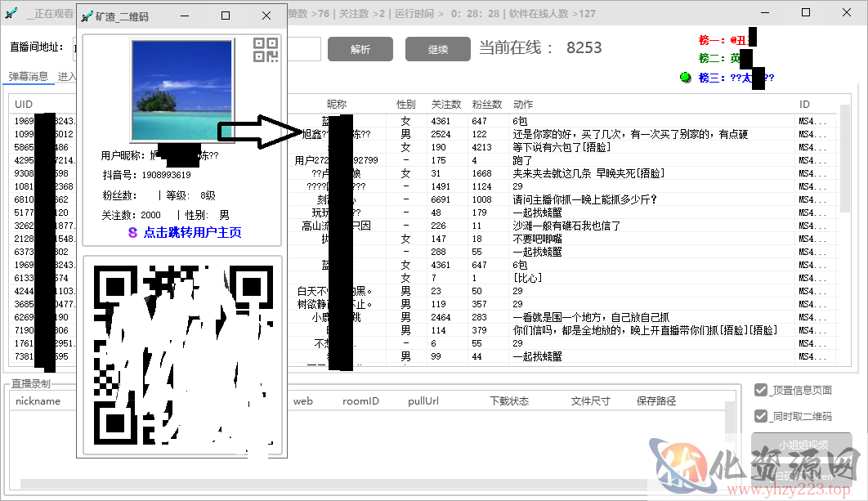Click the web column header in 直播录制
Image resolution: width=868 pixels, height=501 pixels.
pyautogui.click(x=302, y=400)
